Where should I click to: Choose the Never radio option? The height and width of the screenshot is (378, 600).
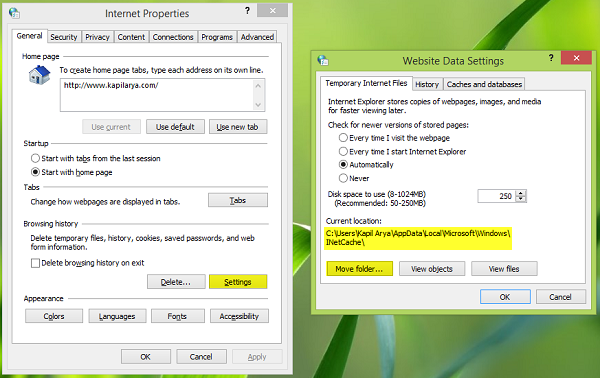[343, 178]
